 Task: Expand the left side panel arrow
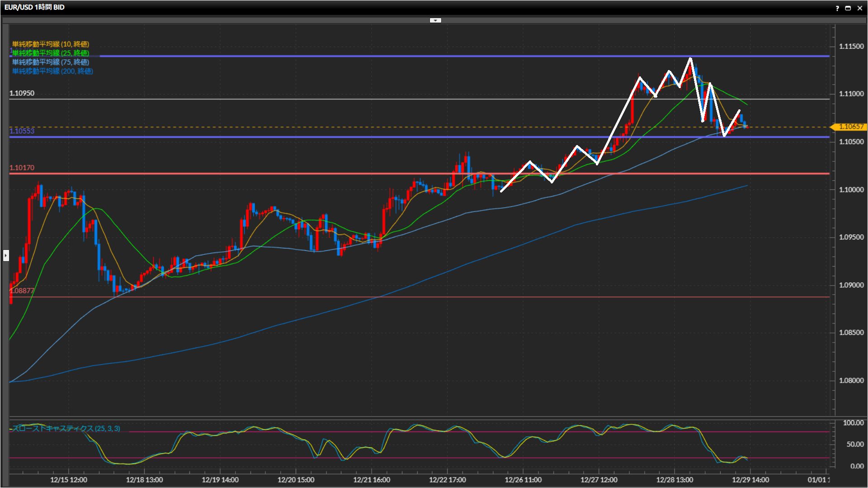(5, 256)
